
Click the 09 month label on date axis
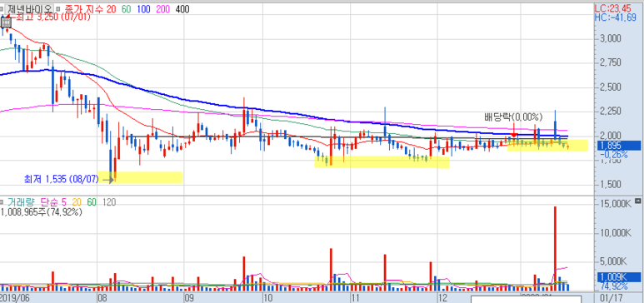188,297
